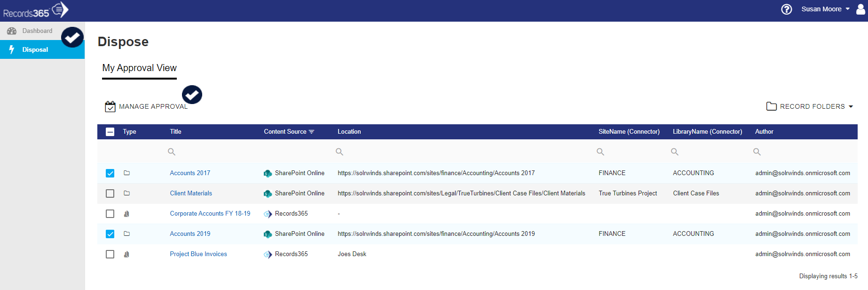Go to Dashboard in the sidebar
The height and width of the screenshot is (290, 868).
pyautogui.click(x=42, y=31)
